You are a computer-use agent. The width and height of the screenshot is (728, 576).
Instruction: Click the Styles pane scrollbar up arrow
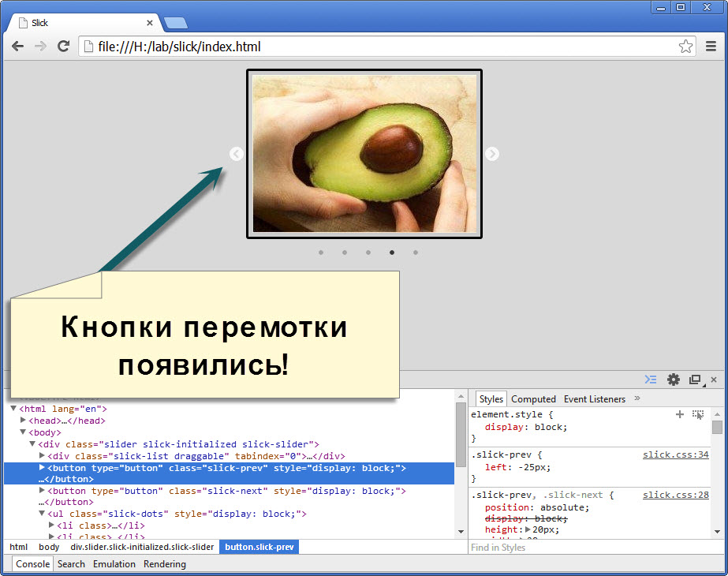pyautogui.click(x=717, y=413)
